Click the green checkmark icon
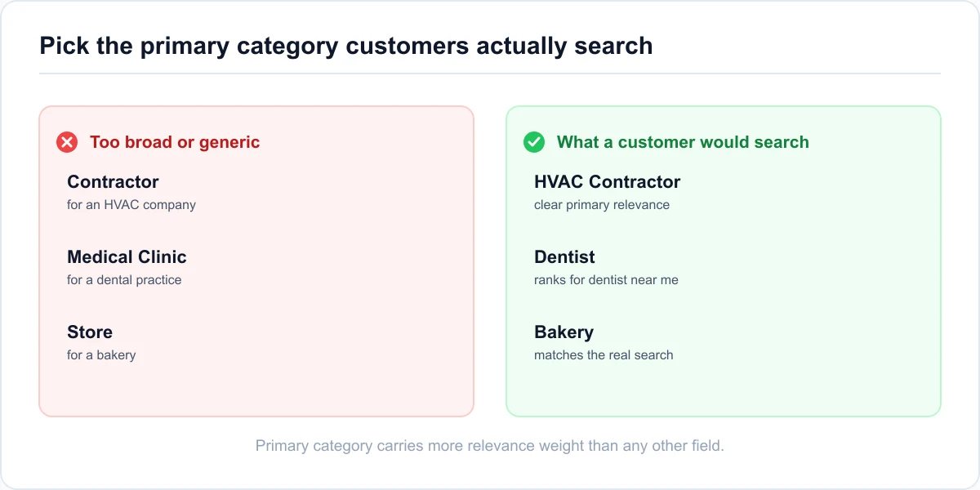The width and height of the screenshot is (980, 490). pyautogui.click(x=534, y=142)
